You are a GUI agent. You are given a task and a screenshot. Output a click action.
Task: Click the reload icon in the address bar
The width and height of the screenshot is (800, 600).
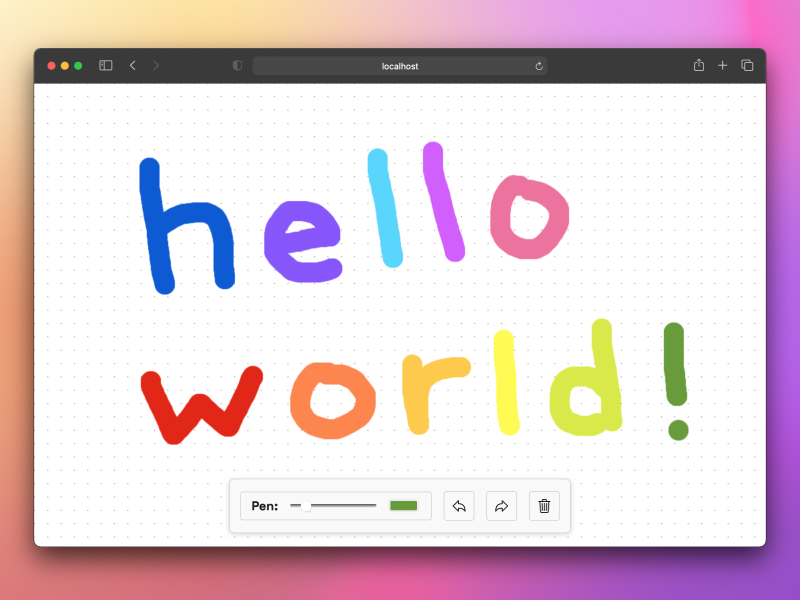538,66
